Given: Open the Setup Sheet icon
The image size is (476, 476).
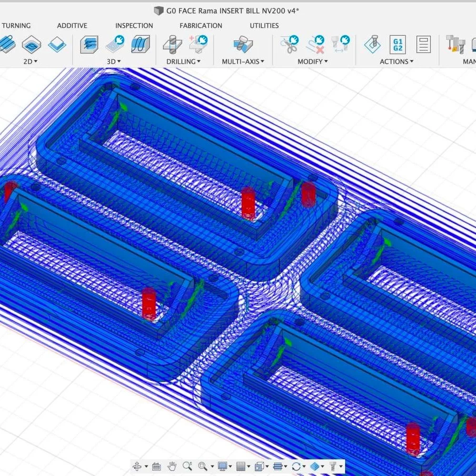Looking at the screenshot, I should (x=423, y=44).
